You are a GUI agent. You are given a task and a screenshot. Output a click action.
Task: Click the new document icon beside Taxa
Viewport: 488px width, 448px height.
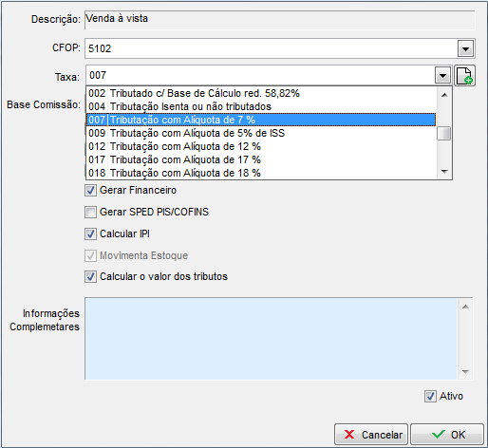[x=464, y=76]
